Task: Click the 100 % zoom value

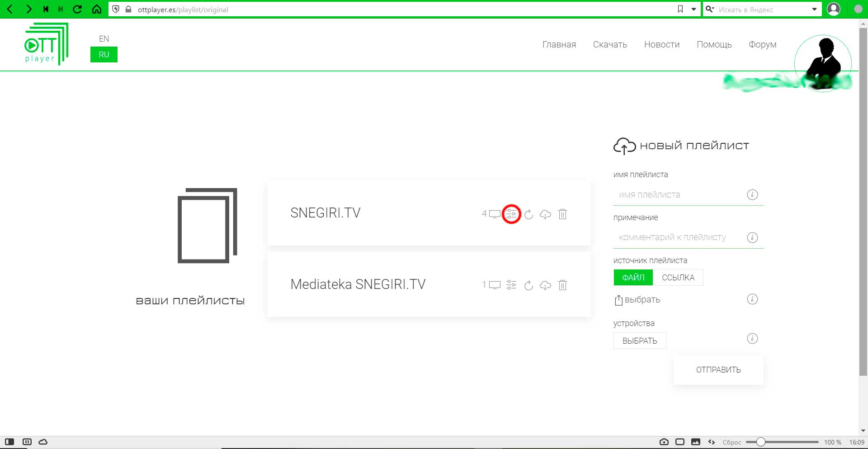Action: coord(833,442)
